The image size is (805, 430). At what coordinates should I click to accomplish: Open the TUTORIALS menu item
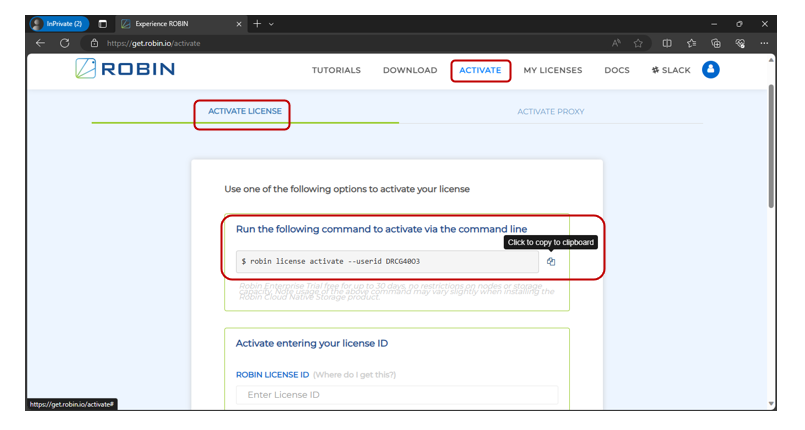[336, 70]
